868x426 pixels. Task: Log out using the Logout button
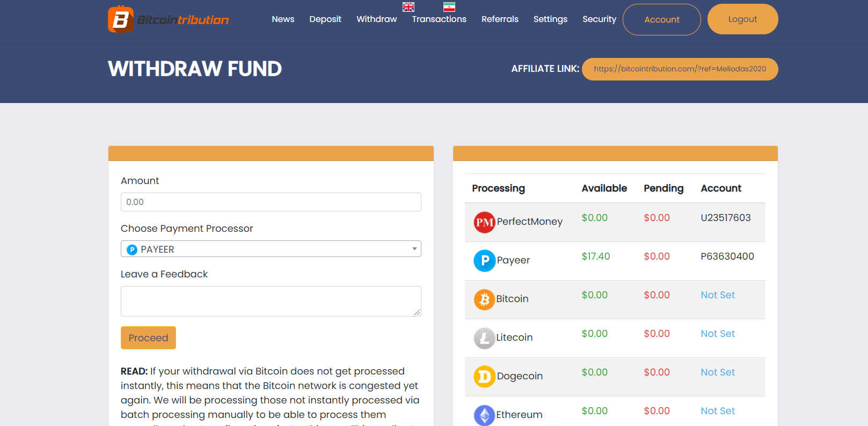click(x=743, y=19)
